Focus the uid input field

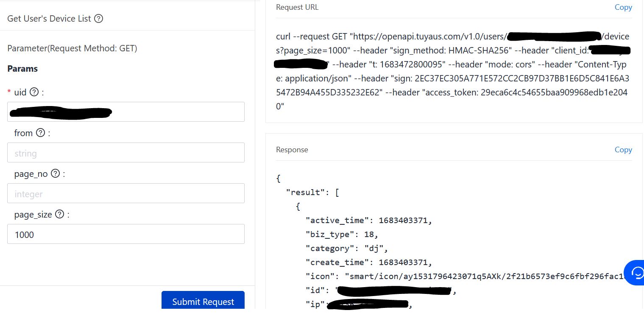coord(126,112)
